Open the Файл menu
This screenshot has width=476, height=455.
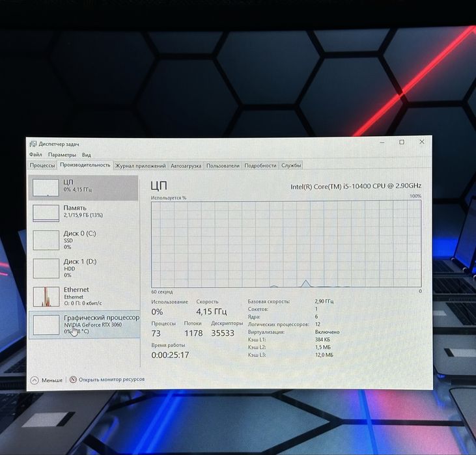[36, 154]
